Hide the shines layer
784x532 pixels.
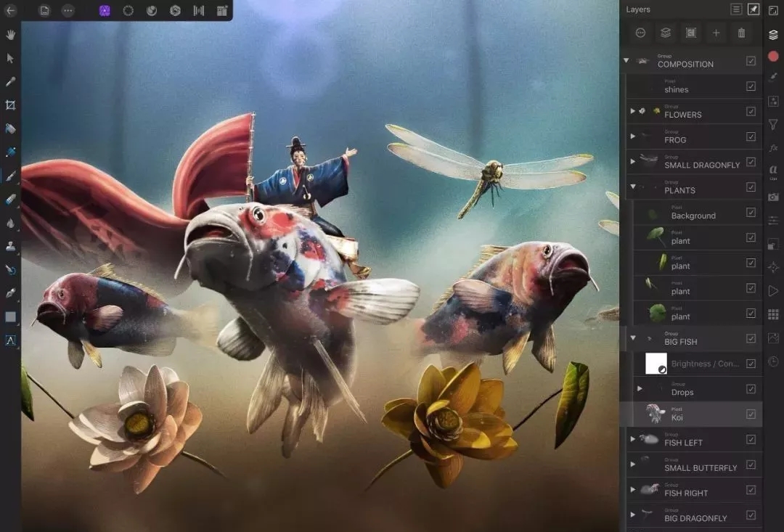click(751, 86)
